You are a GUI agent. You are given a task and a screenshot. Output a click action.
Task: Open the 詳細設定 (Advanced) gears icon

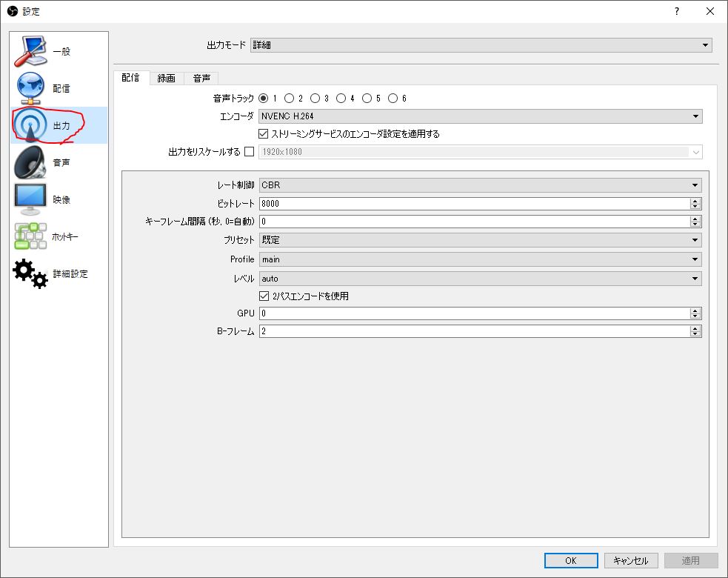pos(30,273)
